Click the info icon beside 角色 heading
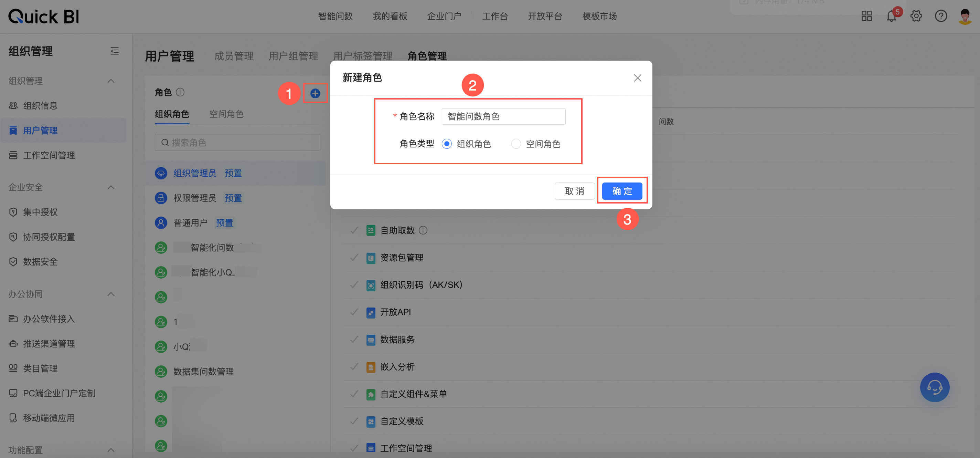Screen dimensions: 980x458 [x=180, y=92]
